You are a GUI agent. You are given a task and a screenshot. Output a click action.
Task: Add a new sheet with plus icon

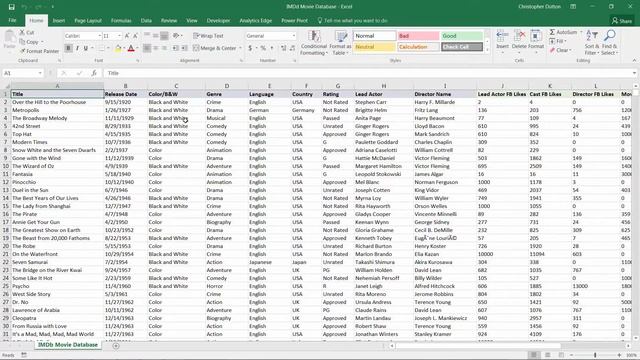(116, 346)
